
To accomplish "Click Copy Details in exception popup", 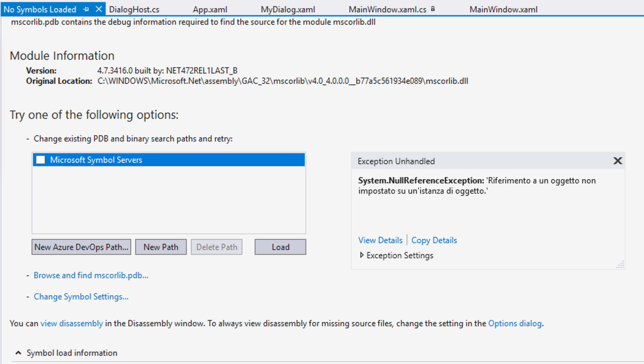I will [434, 240].
